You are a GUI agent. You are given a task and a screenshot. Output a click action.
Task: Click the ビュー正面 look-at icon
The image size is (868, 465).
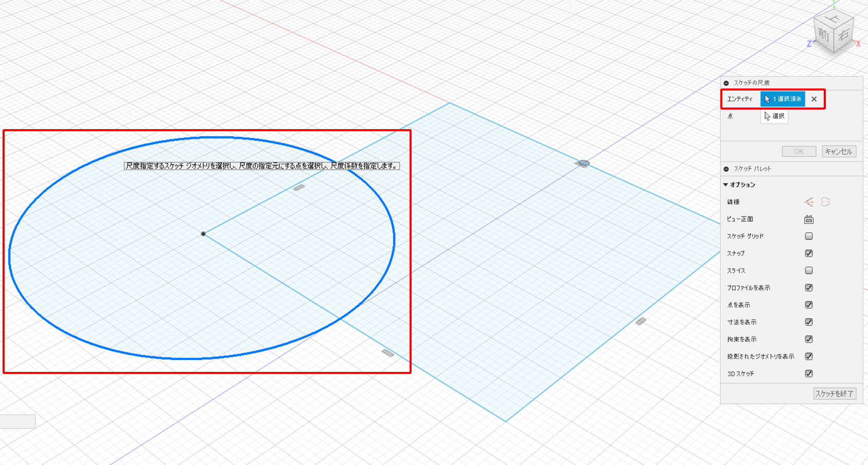click(x=809, y=219)
